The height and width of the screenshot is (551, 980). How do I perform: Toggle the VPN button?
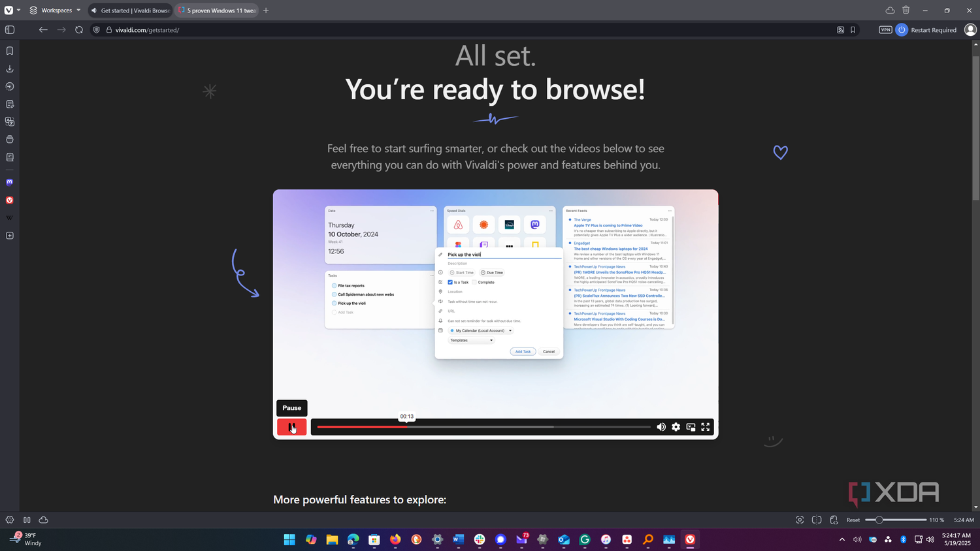click(885, 30)
